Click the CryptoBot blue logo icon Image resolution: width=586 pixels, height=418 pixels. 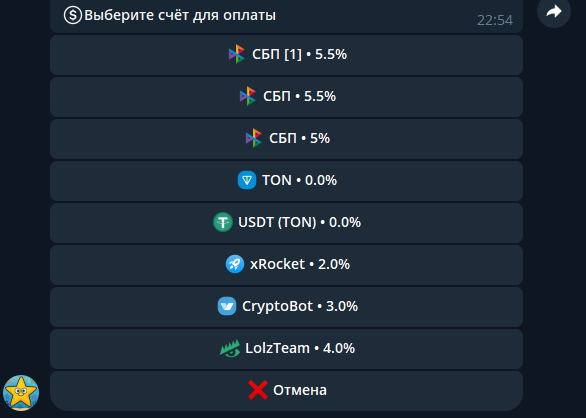[x=227, y=306]
